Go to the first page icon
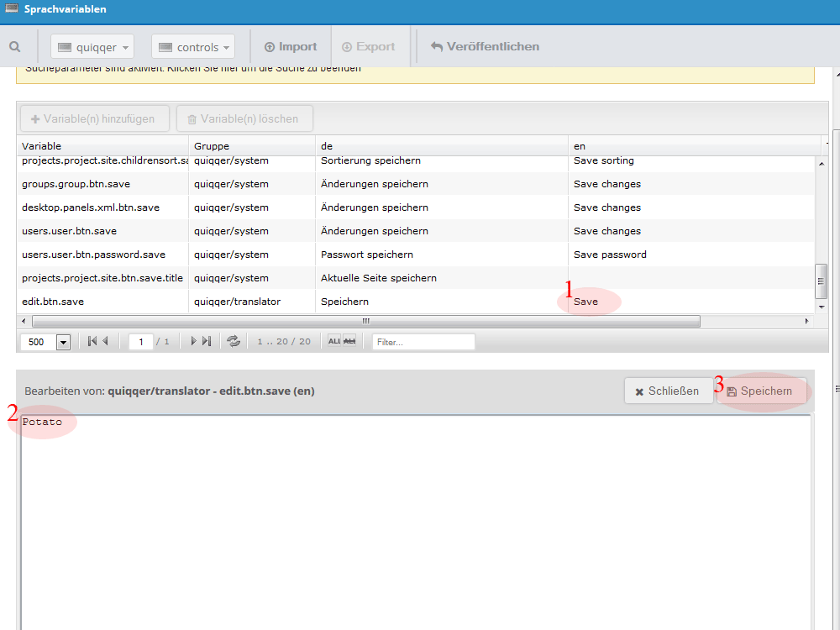840x630 pixels. click(x=92, y=341)
